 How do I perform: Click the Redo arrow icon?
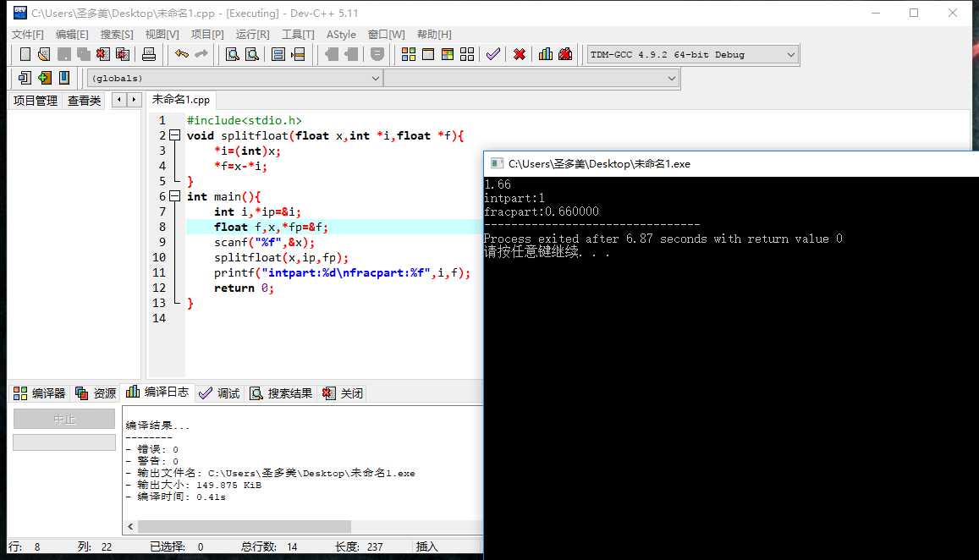(201, 54)
